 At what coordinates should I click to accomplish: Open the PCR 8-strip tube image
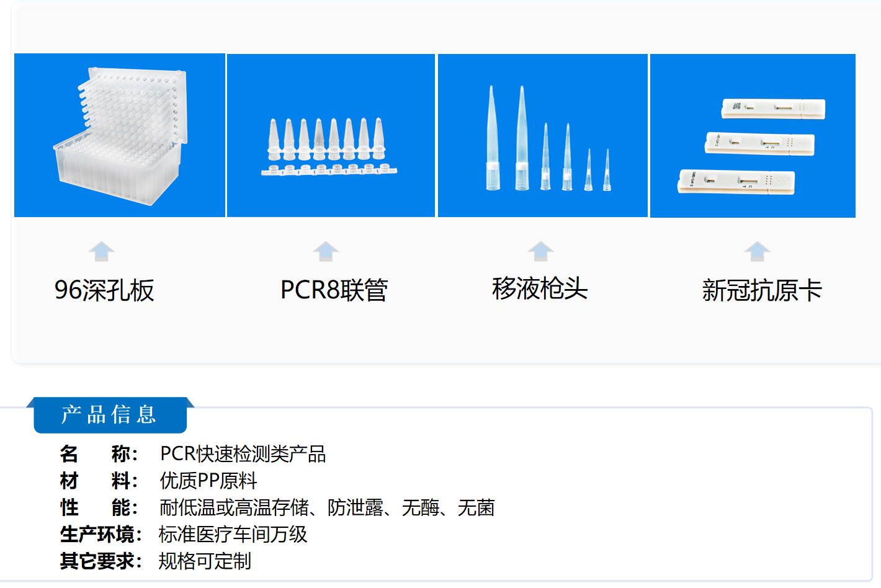(331, 135)
